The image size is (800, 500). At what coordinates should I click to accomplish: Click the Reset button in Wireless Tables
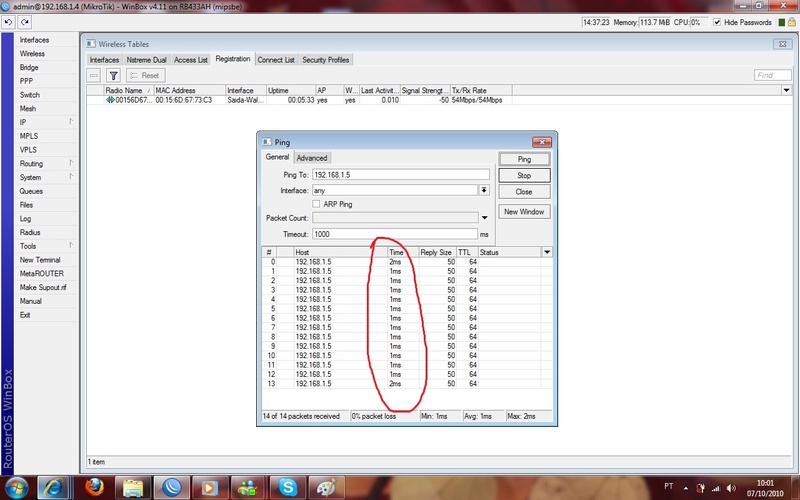click(146, 76)
